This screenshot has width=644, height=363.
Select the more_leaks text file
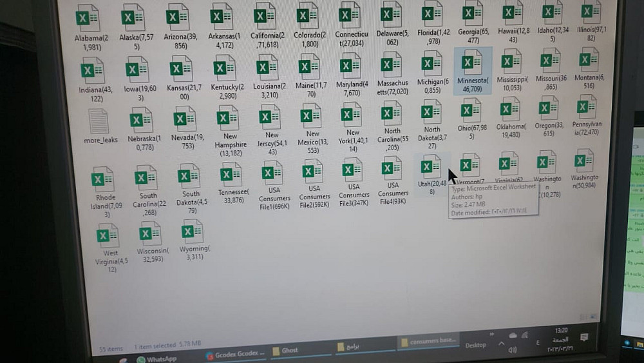pos(100,126)
